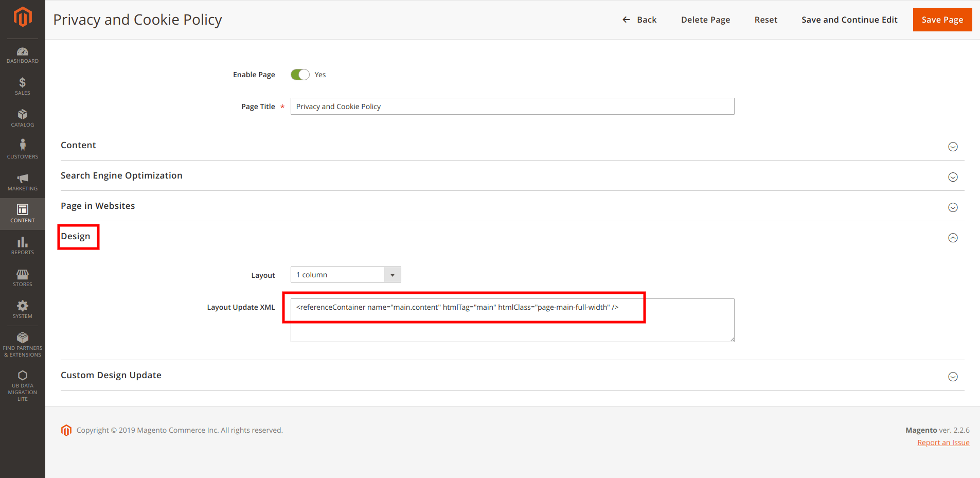This screenshot has width=980, height=478.
Task: Select the Reports sidebar icon
Action: pyautogui.click(x=23, y=245)
